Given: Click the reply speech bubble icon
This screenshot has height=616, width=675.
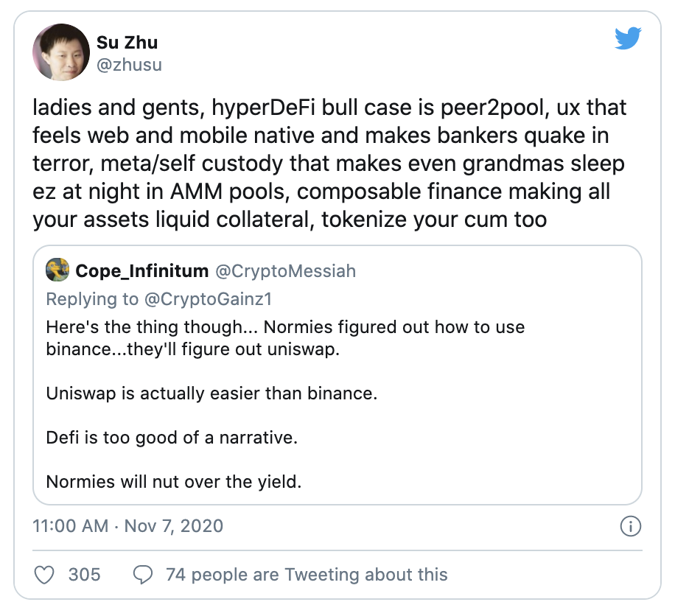Looking at the screenshot, I should pos(142,574).
